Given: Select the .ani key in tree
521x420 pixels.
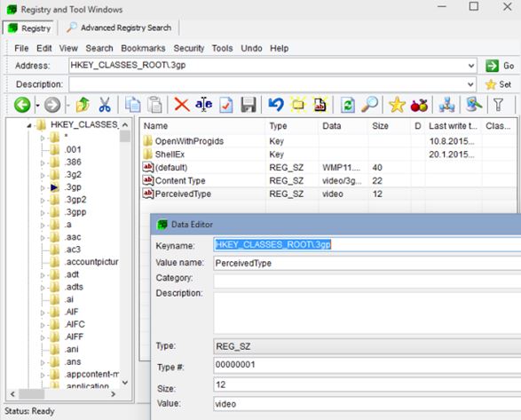Looking at the screenshot, I should point(72,350).
